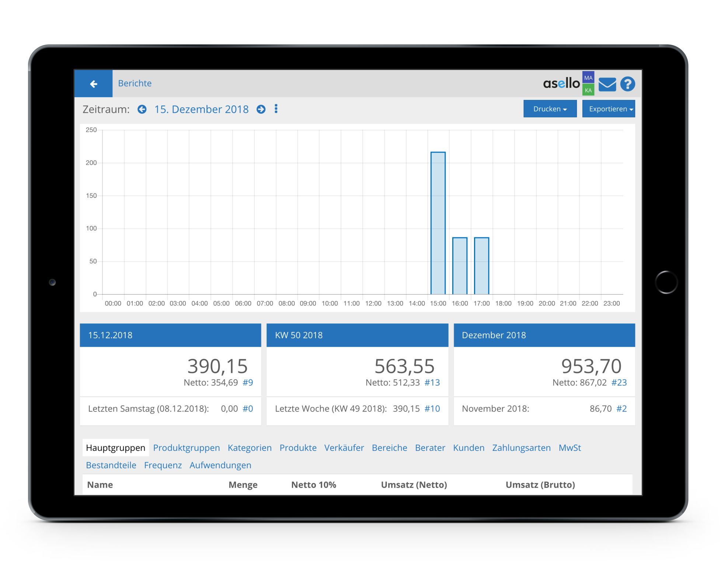Click the #23 December receipts link
This screenshot has height=564, width=728.
[x=619, y=383]
